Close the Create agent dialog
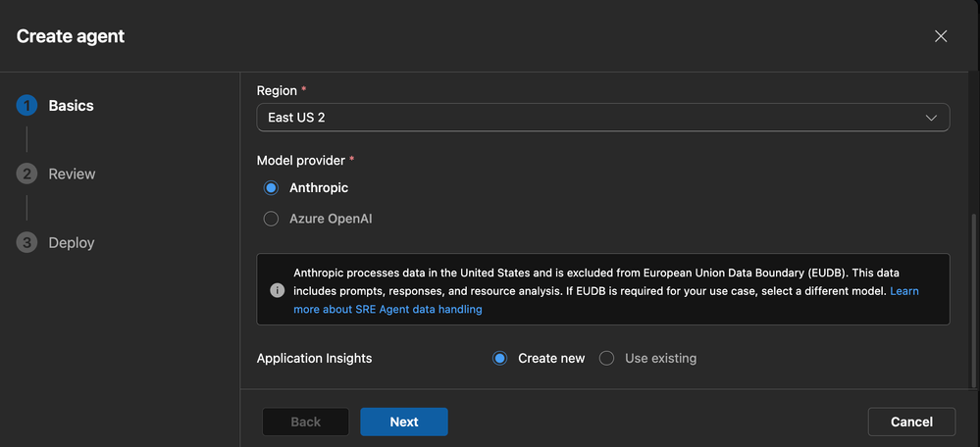Image resolution: width=980 pixels, height=447 pixels. [x=941, y=36]
